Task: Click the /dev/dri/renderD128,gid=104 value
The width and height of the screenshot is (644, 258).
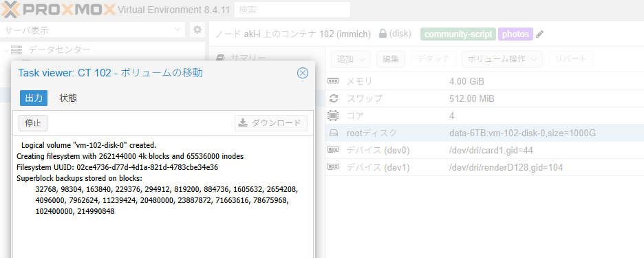Action: pos(506,168)
